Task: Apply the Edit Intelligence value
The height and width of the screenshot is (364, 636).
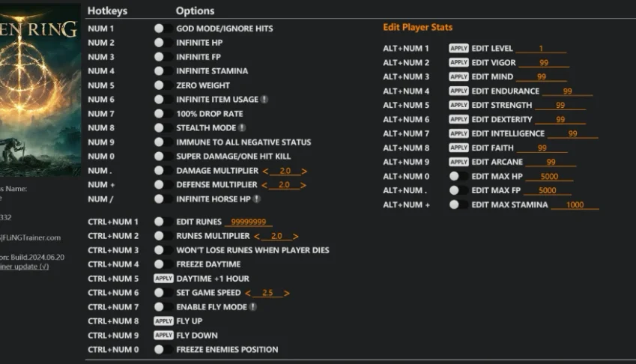Action: tap(458, 133)
